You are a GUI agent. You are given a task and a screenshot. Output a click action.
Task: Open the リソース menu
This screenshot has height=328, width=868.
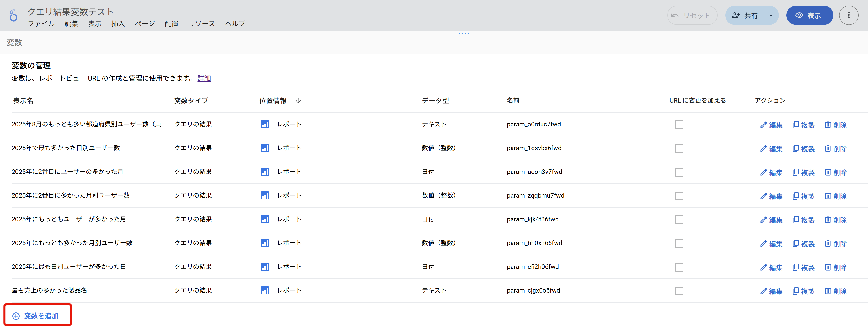coord(201,24)
